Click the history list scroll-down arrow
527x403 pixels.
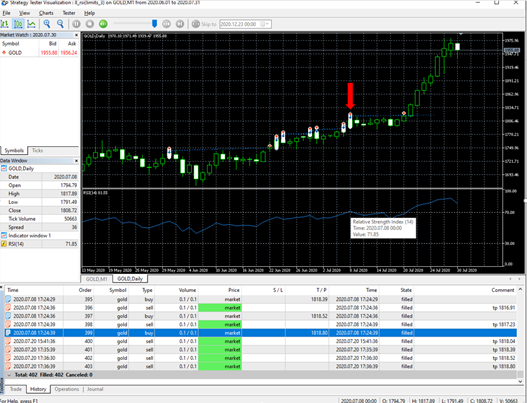tap(520, 381)
